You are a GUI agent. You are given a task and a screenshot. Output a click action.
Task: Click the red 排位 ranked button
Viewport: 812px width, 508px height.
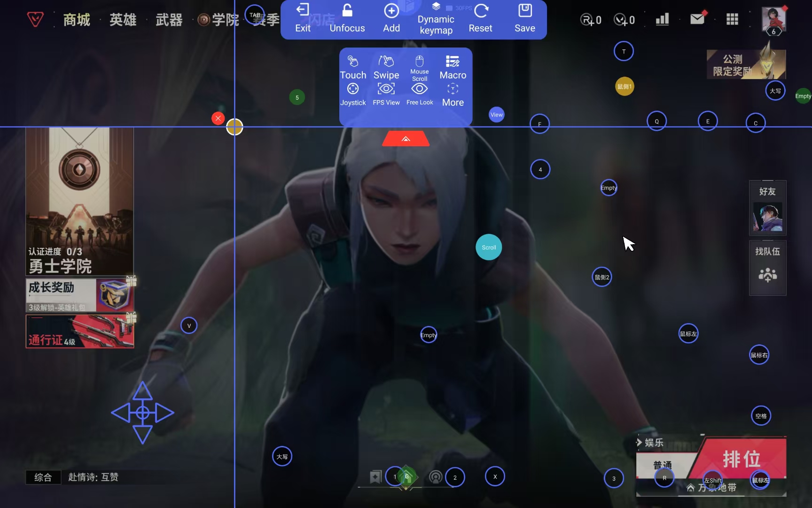(x=741, y=458)
